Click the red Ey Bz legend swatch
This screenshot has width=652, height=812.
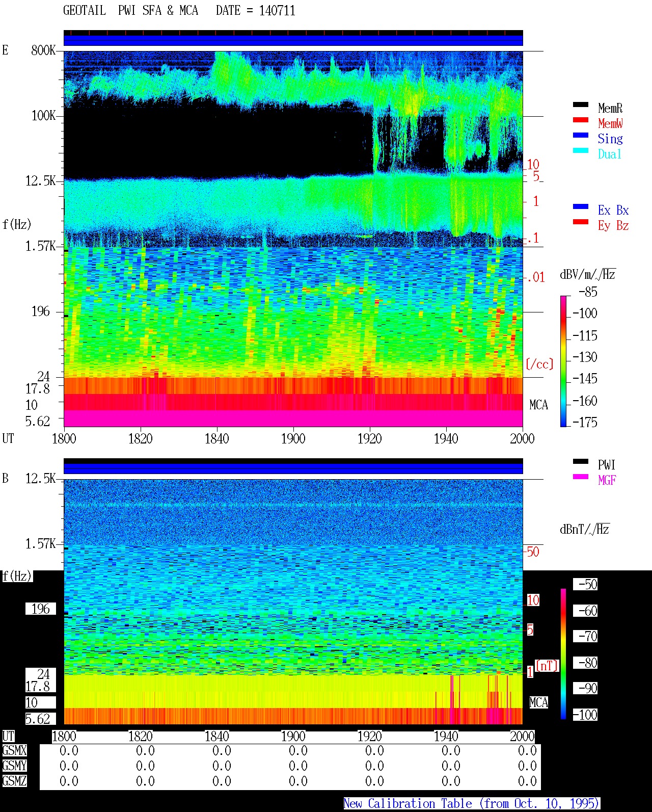click(x=581, y=222)
